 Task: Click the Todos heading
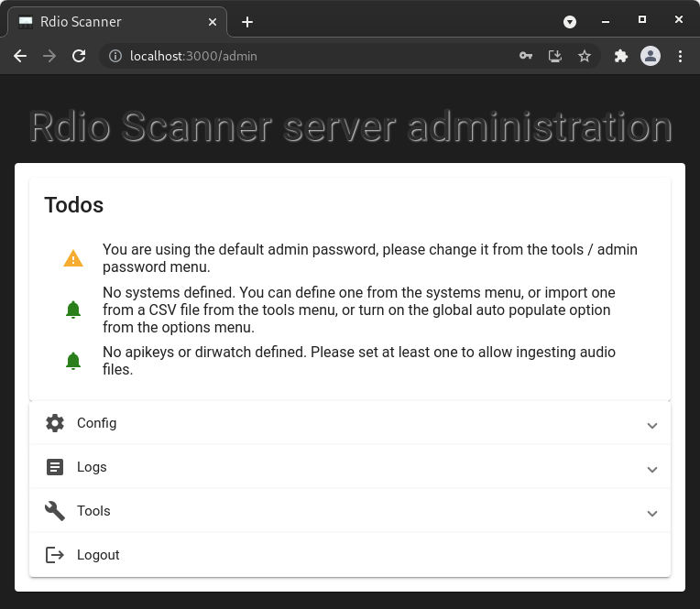click(74, 205)
